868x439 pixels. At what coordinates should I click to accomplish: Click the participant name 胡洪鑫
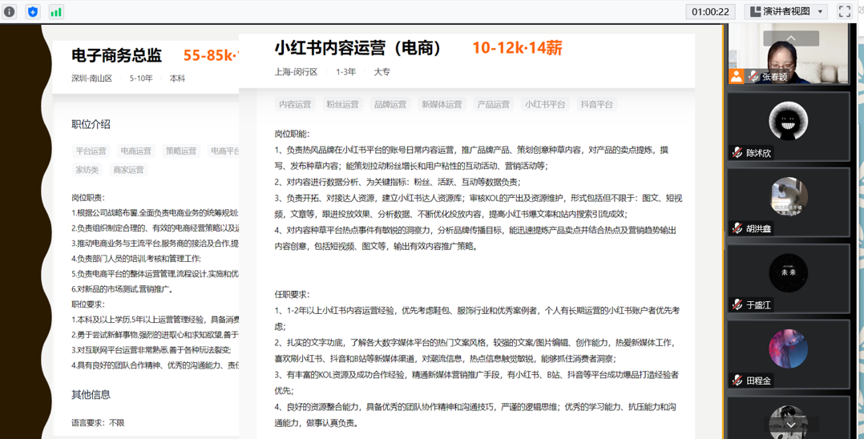pyautogui.click(x=758, y=228)
